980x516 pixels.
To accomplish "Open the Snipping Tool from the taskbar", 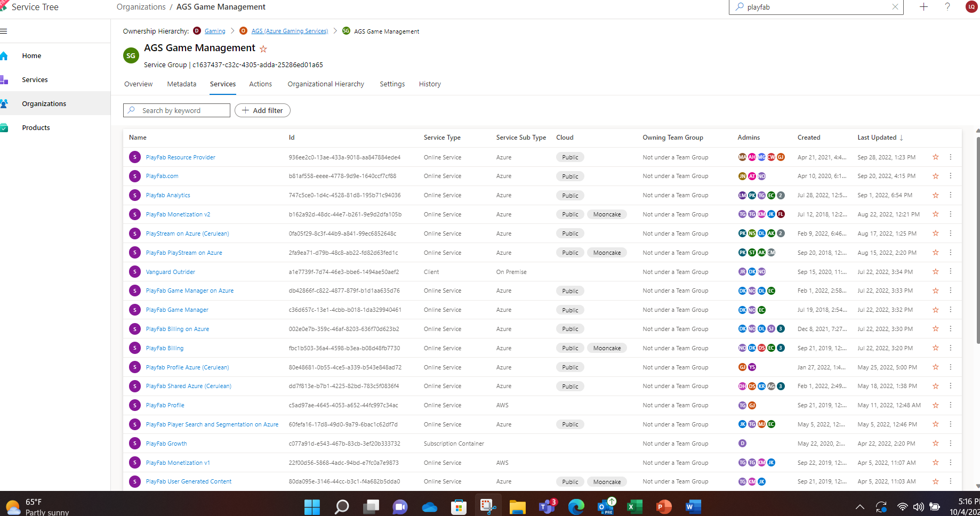I will pyautogui.click(x=488, y=506).
